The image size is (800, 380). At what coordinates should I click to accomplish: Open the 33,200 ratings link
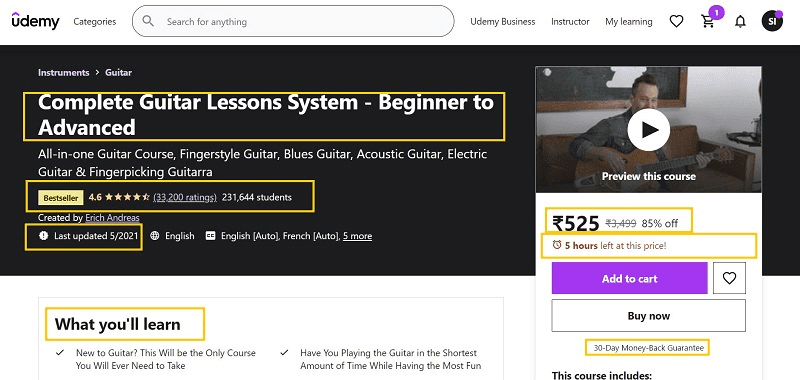pos(185,197)
